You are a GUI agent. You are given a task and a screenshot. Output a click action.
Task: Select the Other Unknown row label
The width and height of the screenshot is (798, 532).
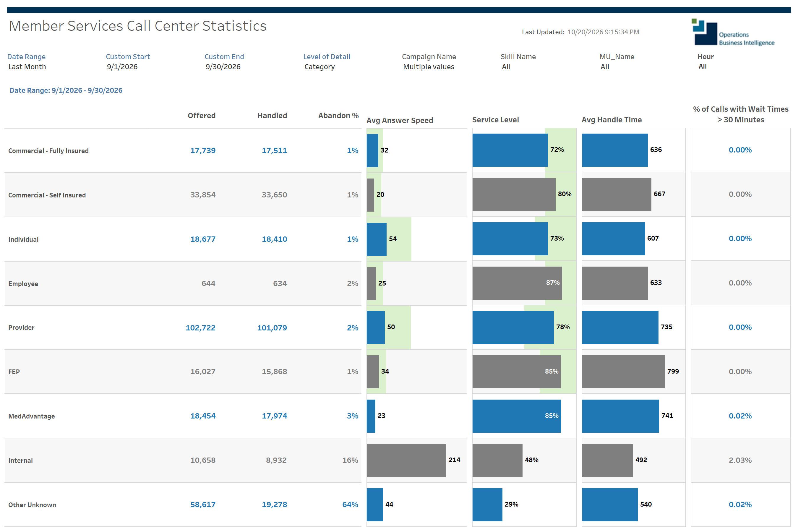coord(32,505)
